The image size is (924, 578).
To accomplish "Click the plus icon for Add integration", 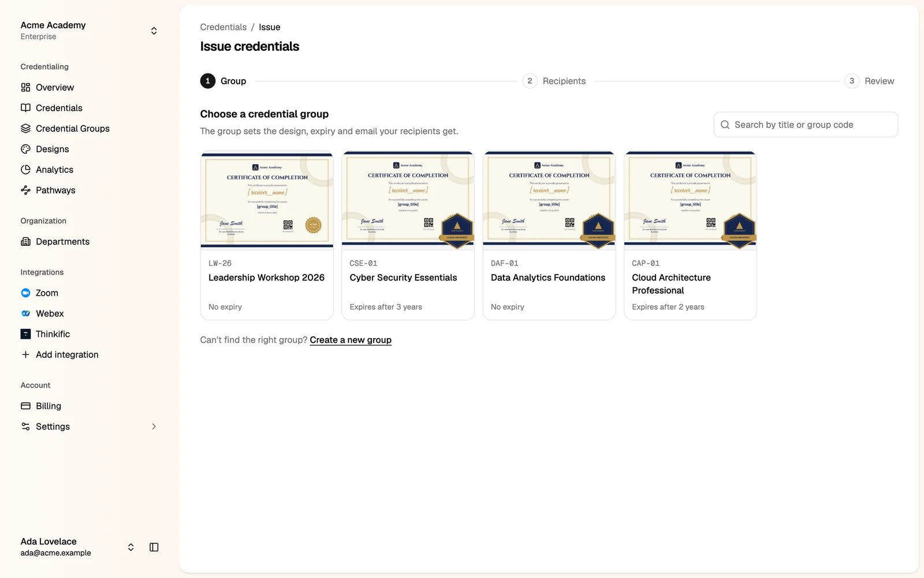I will pos(25,354).
